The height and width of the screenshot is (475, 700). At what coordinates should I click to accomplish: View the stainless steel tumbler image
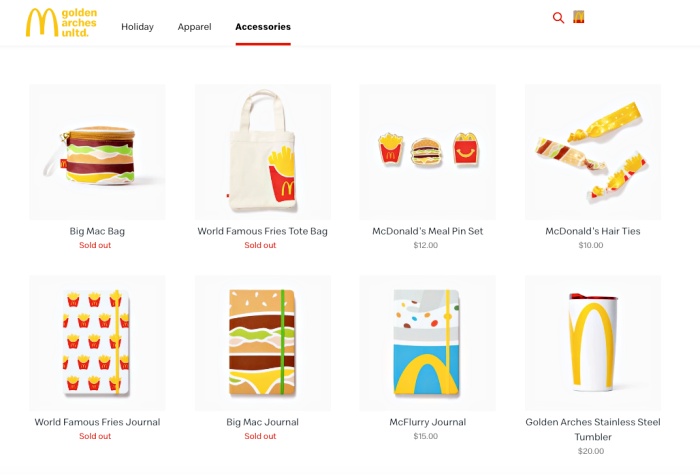tap(593, 343)
